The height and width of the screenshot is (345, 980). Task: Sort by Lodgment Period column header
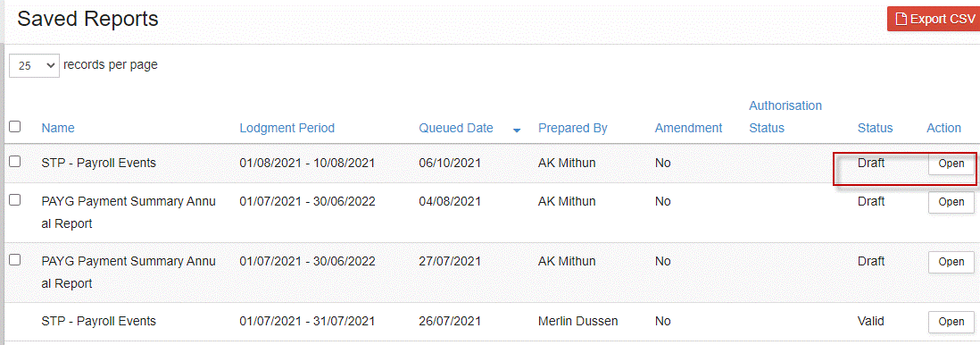[x=287, y=128]
